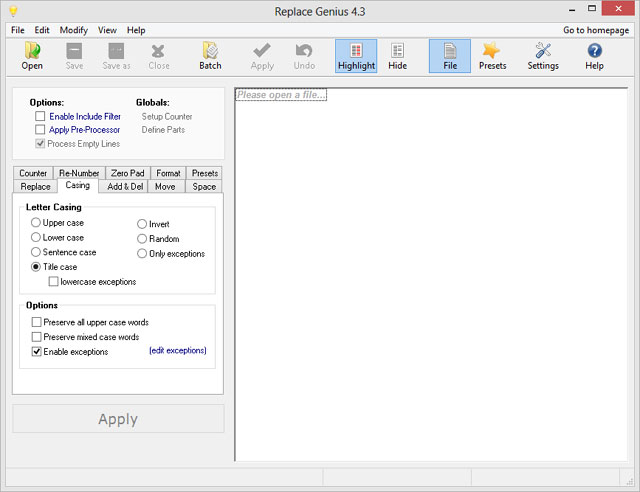Select Lower case radio button
The height and width of the screenshot is (492, 640).
click(x=36, y=237)
